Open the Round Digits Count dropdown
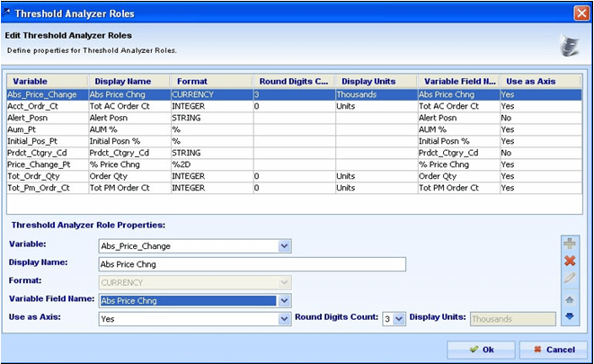 (399, 319)
